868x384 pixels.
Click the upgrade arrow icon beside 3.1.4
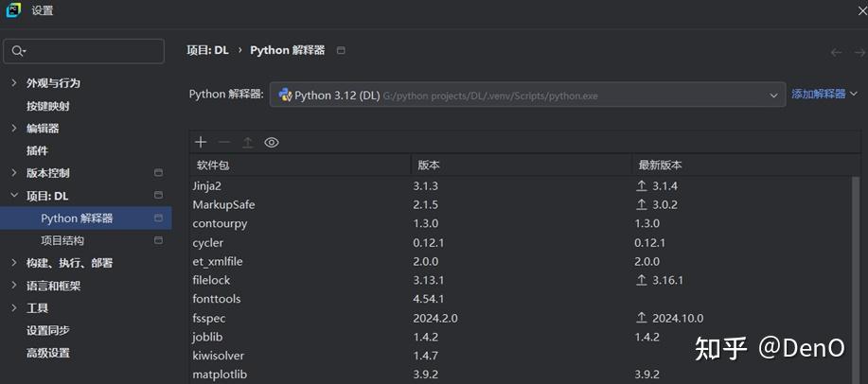(642, 186)
